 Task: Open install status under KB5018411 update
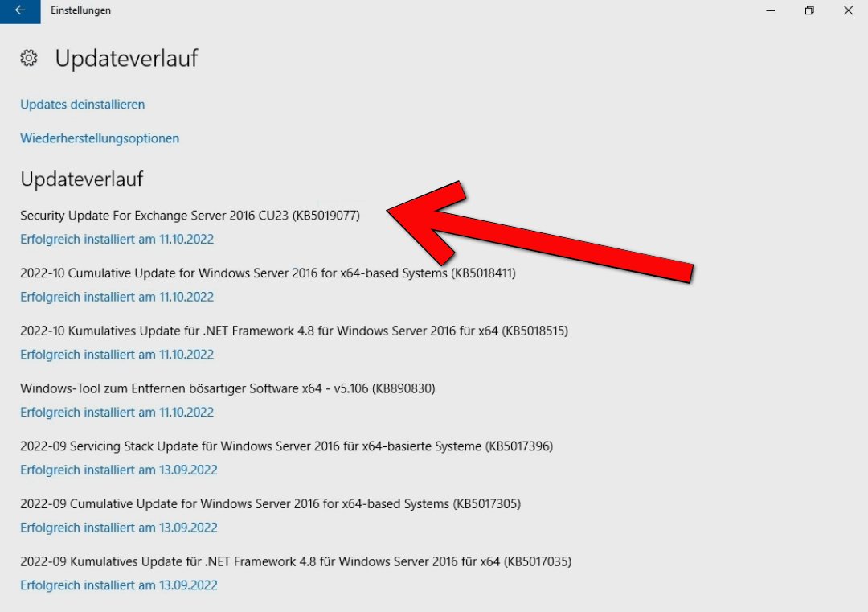117,297
